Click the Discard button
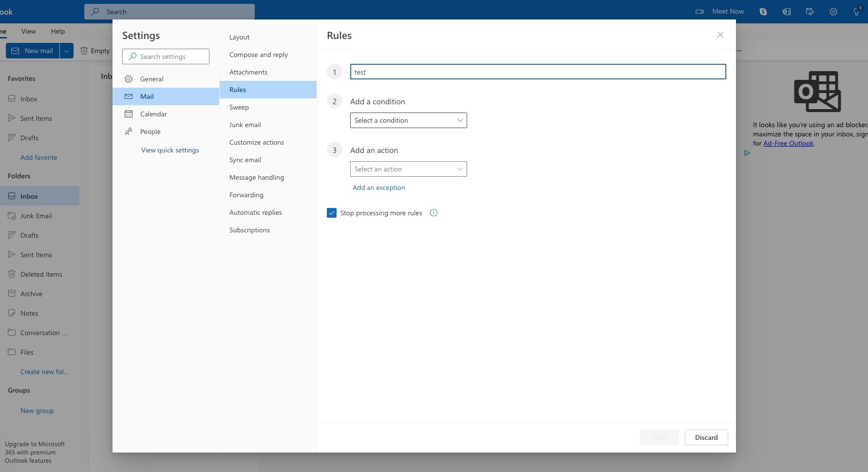The image size is (868, 472). coord(706,437)
